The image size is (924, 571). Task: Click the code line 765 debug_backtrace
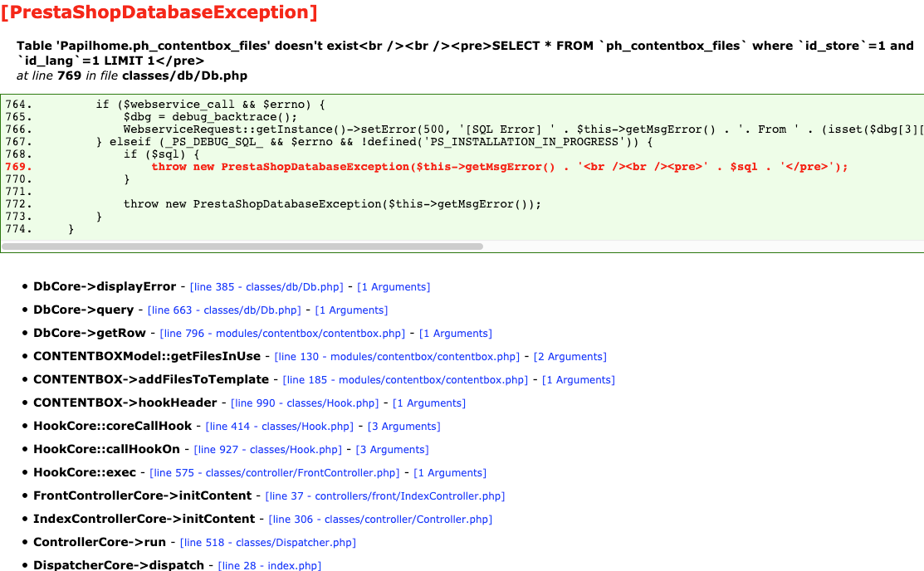click(x=210, y=117)
